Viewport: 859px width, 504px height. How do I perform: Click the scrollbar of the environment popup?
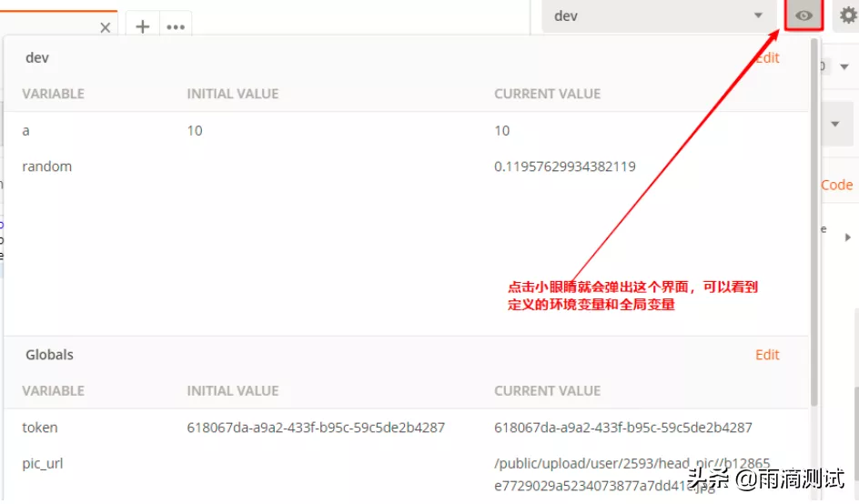pyautogui.click(x=814, y=222)
